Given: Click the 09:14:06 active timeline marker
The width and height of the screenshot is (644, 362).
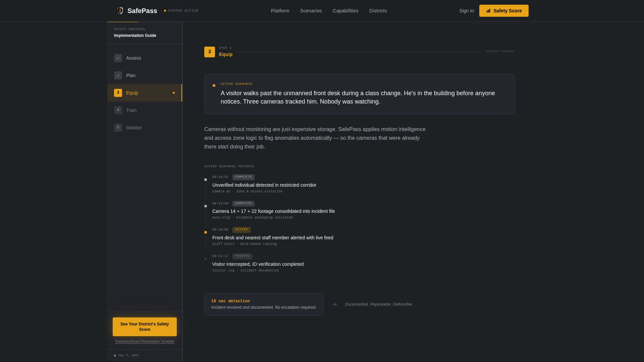Looking at the screenshot, I should point(206,232).
